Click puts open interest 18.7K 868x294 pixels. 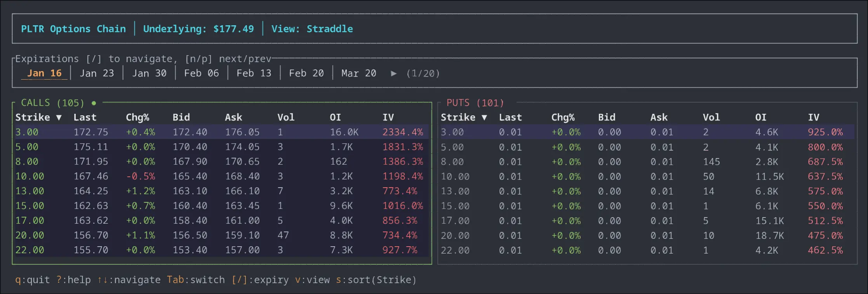tap(770, 235)
